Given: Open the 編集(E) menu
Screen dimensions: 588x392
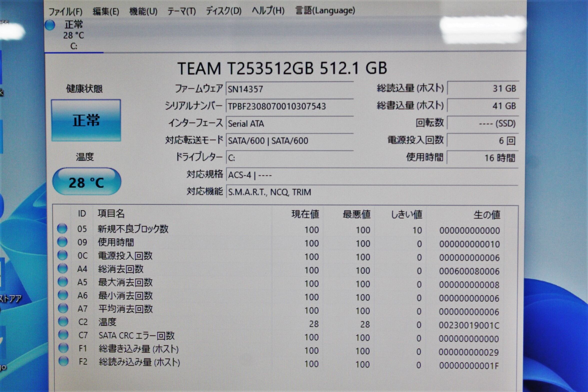Looking at the screenshot, I should (x=106, y=11).
